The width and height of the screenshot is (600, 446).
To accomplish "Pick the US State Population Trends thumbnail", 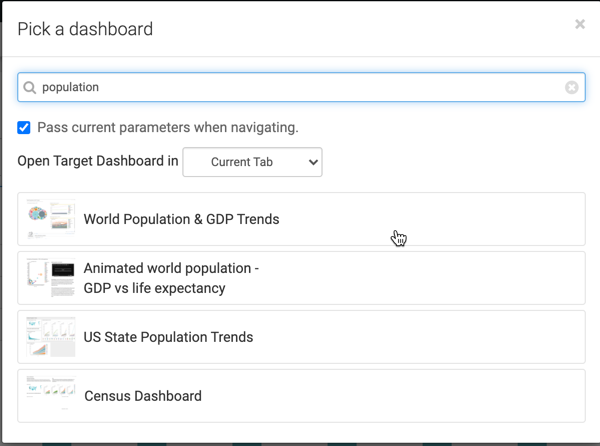I will tap(51, 337).
